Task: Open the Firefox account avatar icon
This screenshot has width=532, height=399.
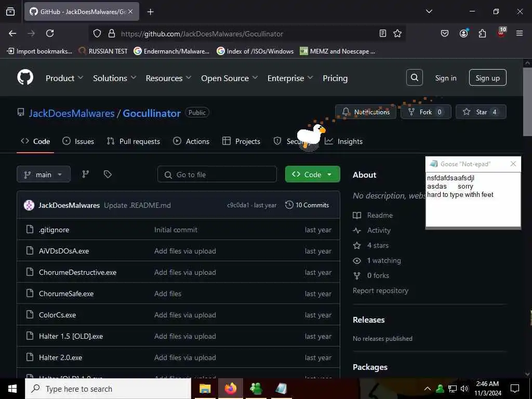Action: pyautogui.click(x=463, y=33)
